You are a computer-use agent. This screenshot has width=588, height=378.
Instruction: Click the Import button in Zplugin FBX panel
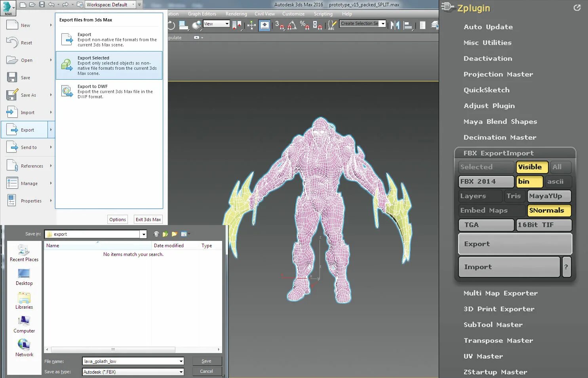[x=509, y=267]
